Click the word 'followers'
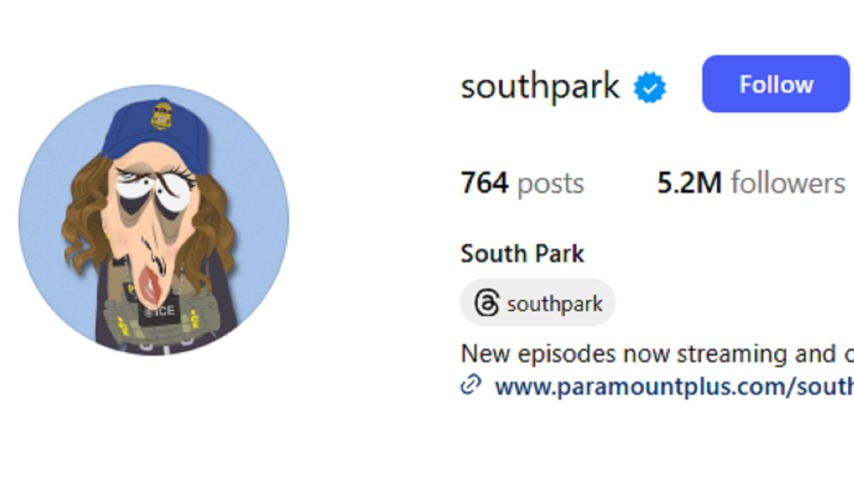 tap(788, 183)
